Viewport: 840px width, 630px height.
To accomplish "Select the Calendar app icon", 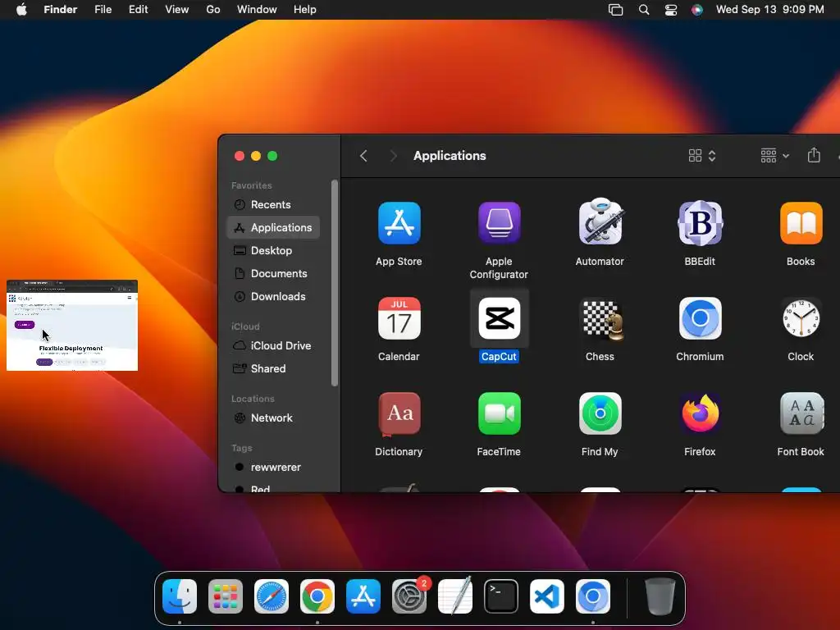I will [399, 318].
